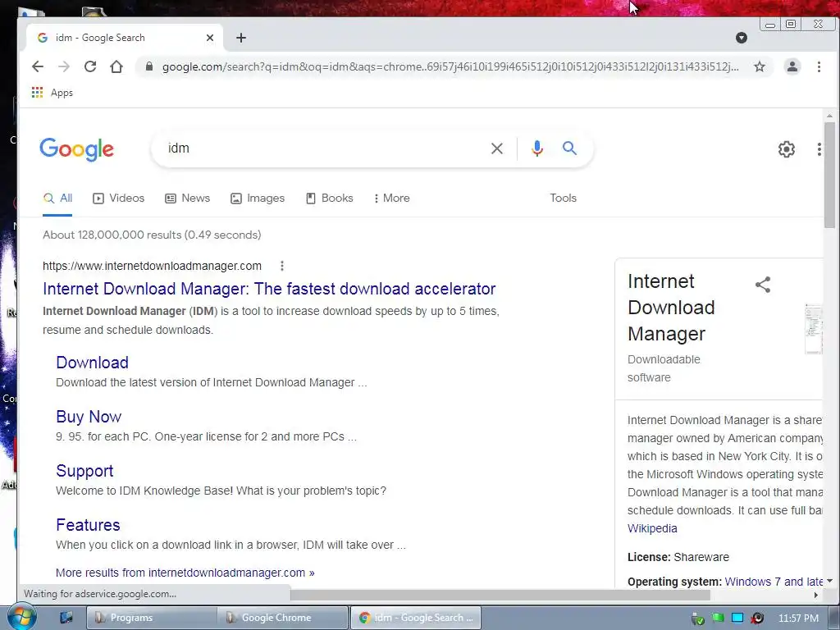This screenshot has height=630, width=840.
Task: Go back to the previous page
Action: point(38,66)
